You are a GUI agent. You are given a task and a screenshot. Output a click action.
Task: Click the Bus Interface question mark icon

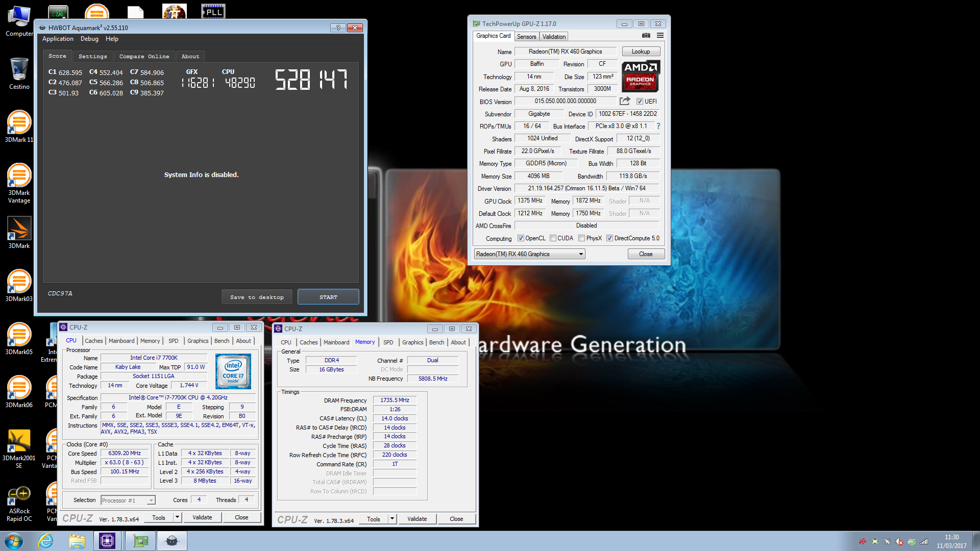(x=658, y=126)
